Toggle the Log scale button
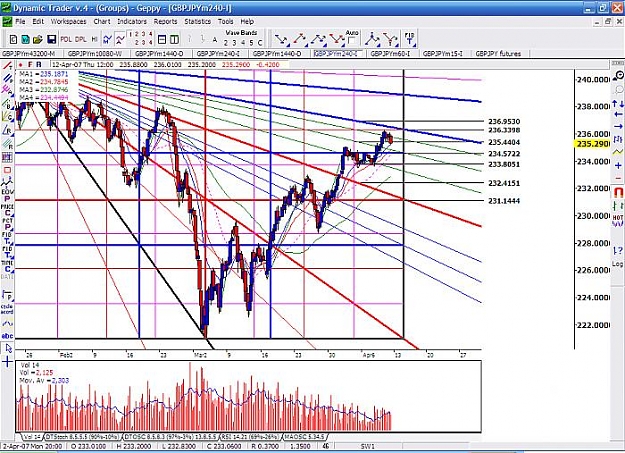The image size is (625, 453). pos(618,264)
